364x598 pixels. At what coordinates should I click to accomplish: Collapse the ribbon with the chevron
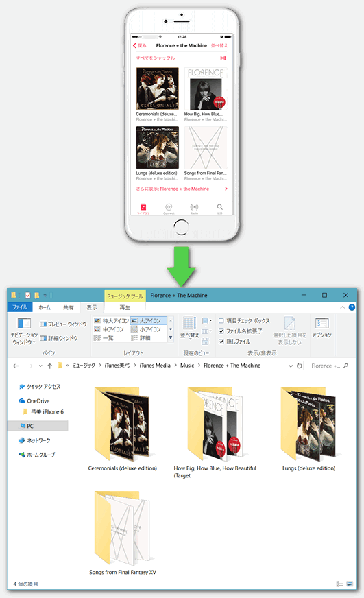[x=342, y=307]
